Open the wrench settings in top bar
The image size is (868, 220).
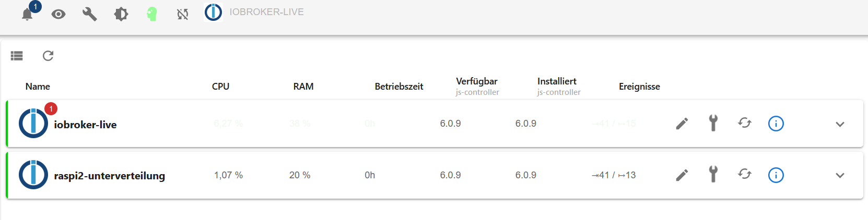(90, 14)
